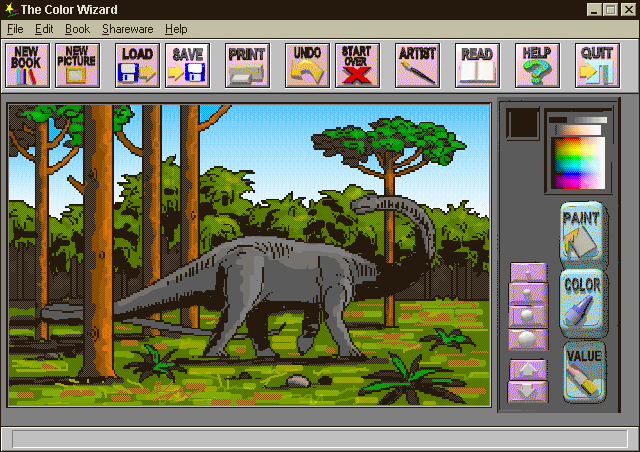Open the Edit menu

point(44,29)
